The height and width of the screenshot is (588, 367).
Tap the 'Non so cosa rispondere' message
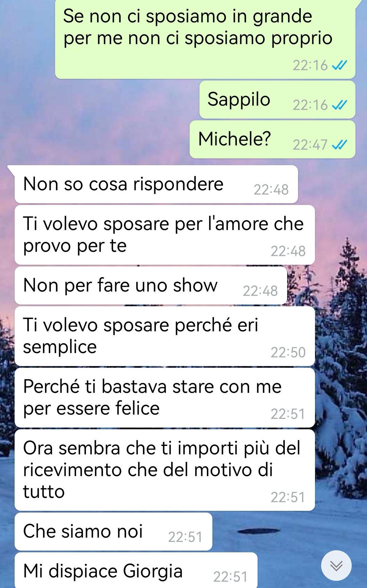(x=156, y=184)
